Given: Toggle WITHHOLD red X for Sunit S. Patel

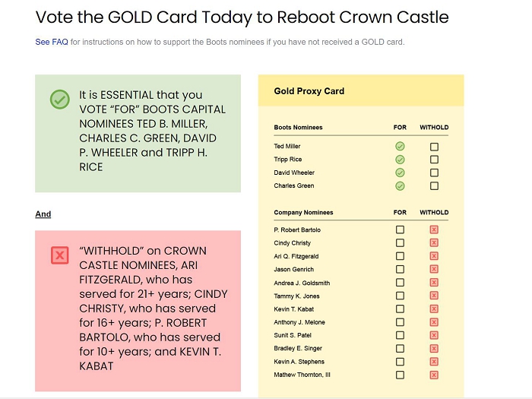Looking at the screenshot, I should (x=434, y=335).
